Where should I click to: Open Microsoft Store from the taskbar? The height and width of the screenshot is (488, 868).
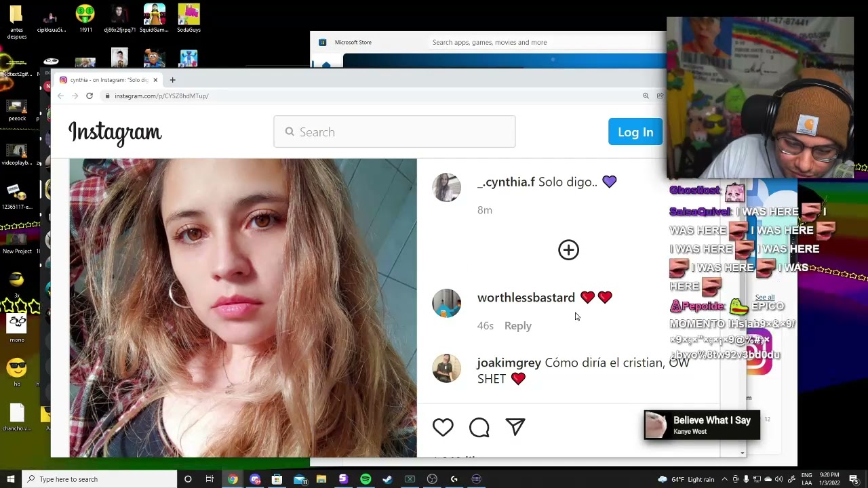click(277, 479)
